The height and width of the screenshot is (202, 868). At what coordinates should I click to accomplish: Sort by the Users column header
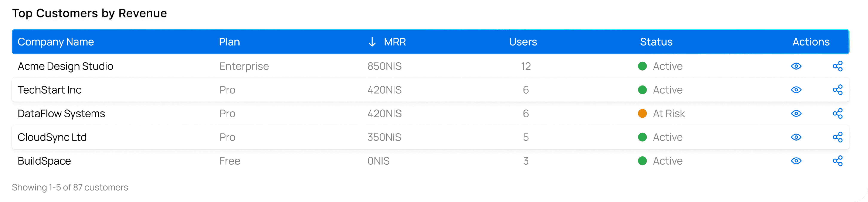[x=523, y=42]
